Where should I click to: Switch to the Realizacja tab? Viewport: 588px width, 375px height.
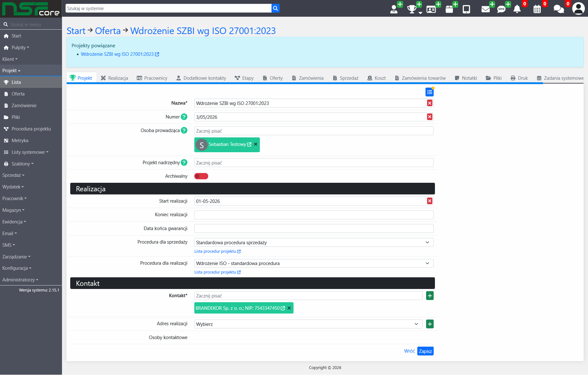(114, 78)
